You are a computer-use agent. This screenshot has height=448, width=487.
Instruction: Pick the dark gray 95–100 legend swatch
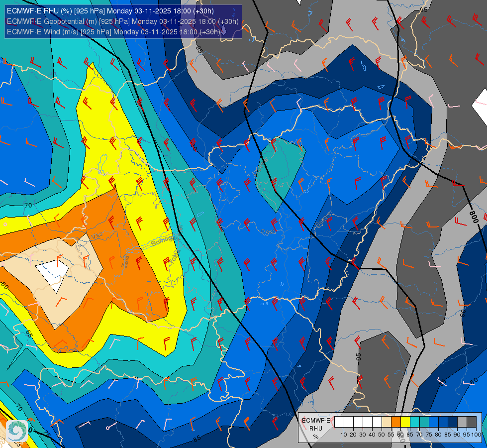click(472, 422)
